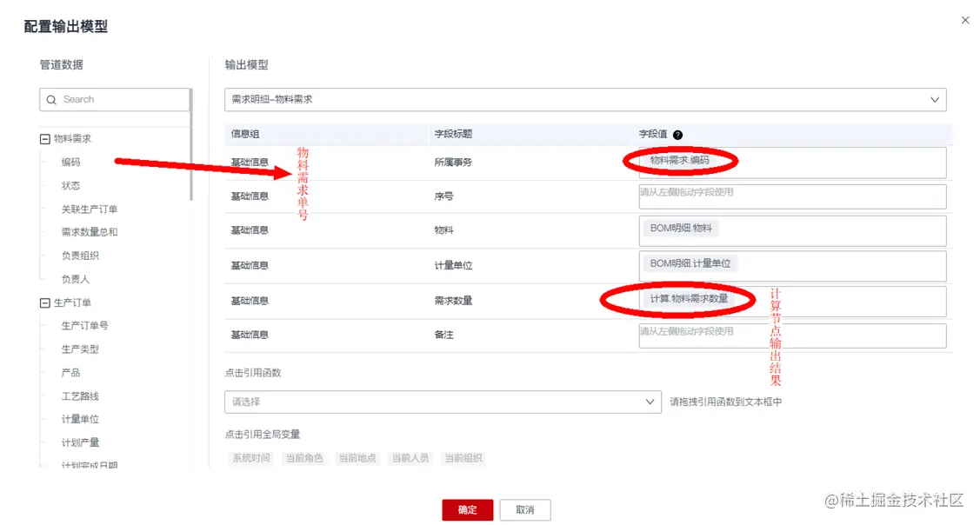Screen dimensions: 980x525
Task: Click 基础信息 in the 备注 row
Action: (x=250, y=335)
